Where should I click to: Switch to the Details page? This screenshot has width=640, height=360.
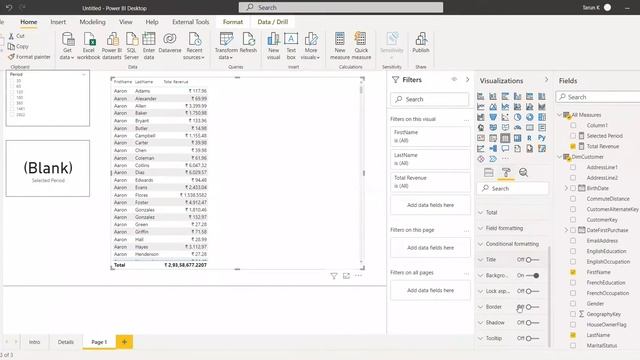(x=66, y=342)
